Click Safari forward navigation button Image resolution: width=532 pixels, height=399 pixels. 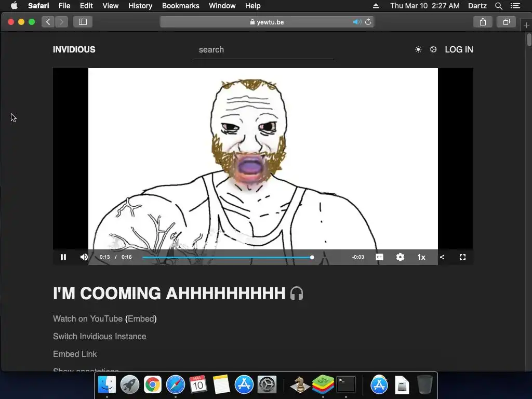point(61,22)
